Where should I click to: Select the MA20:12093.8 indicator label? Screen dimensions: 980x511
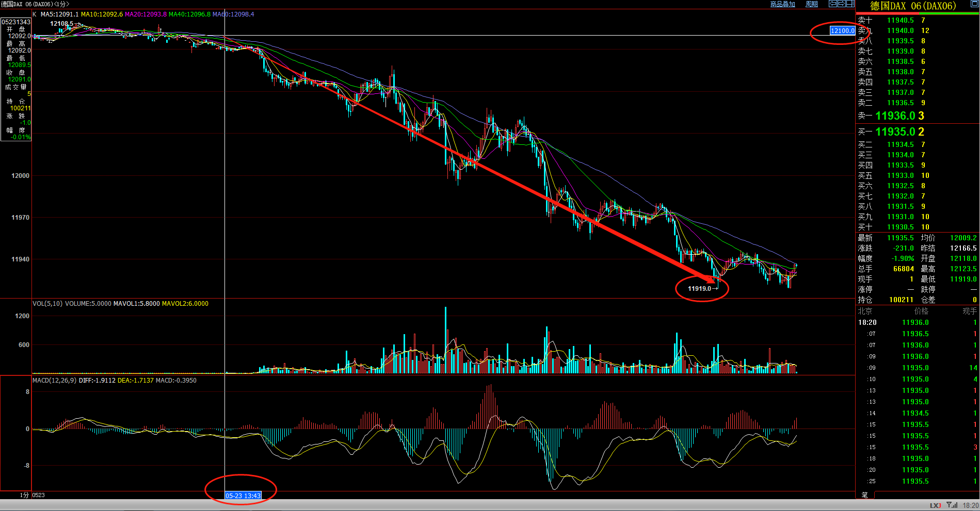(146, 14)
